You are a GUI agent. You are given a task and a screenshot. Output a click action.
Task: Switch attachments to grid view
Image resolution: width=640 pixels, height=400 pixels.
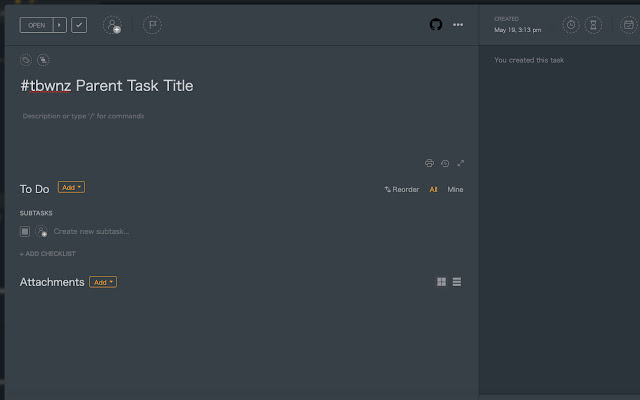pyautogui.click(x=441, y=282)
